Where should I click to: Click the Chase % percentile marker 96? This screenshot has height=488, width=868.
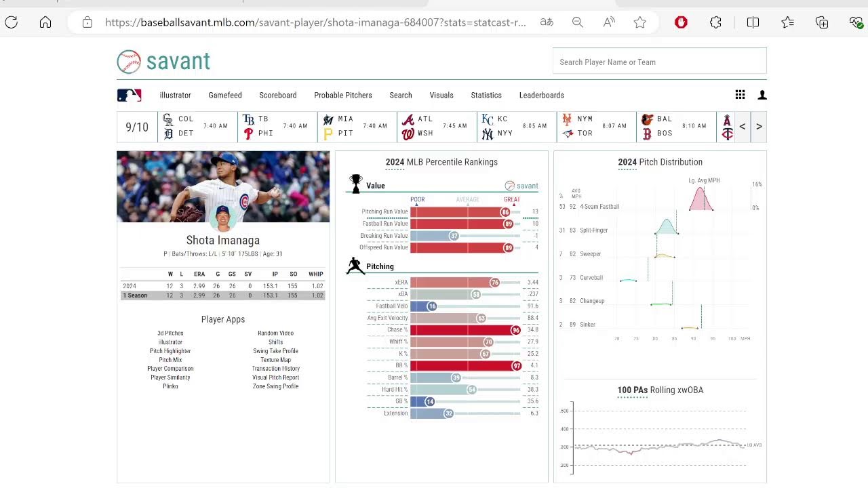515,330
